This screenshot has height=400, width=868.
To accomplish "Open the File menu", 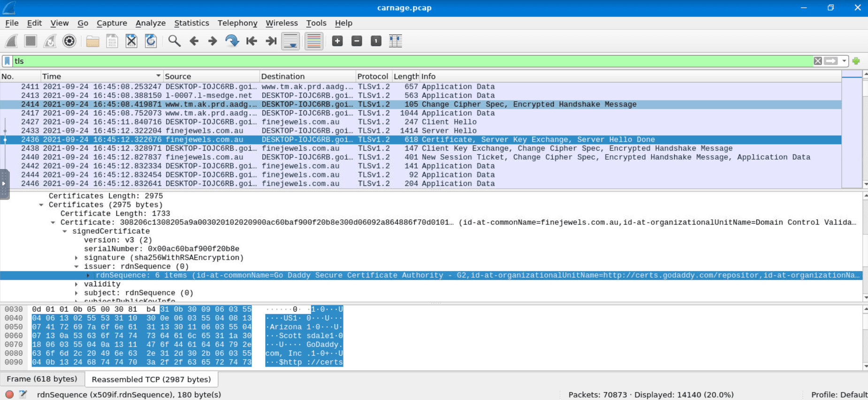I will [12, 23].
